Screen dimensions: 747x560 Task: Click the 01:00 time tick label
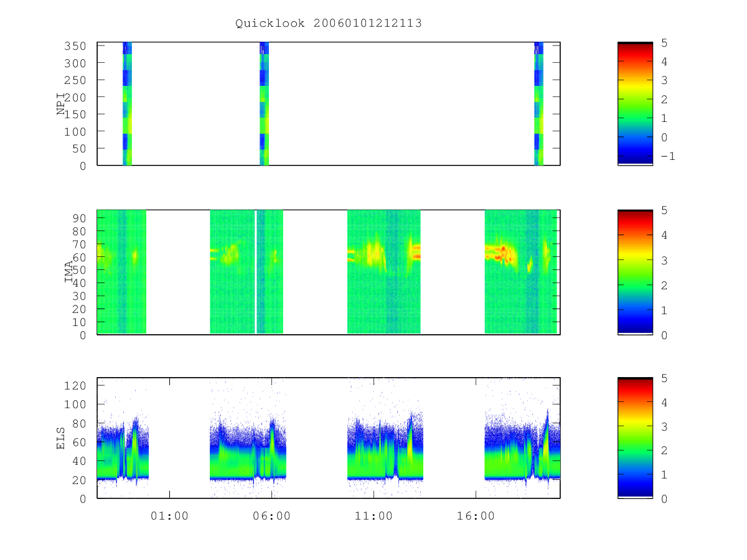point(169,516)
